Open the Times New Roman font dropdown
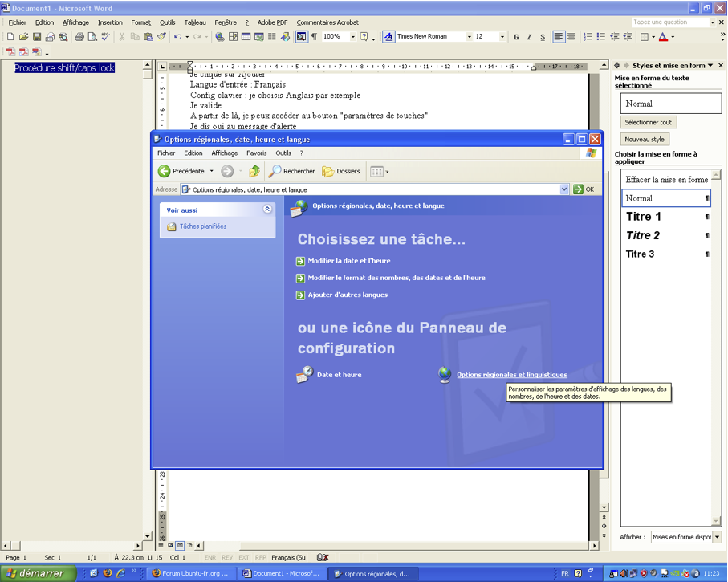 pyautogui.click(x=470, y=37)
